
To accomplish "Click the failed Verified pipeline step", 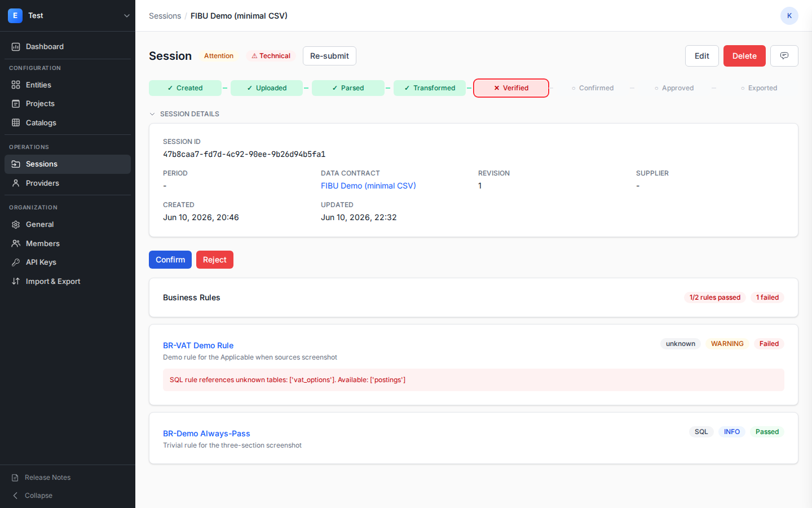I will pos(511,88).
